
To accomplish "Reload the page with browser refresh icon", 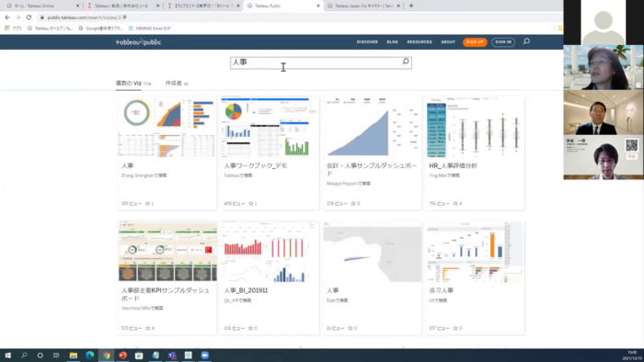I will 29,17.
